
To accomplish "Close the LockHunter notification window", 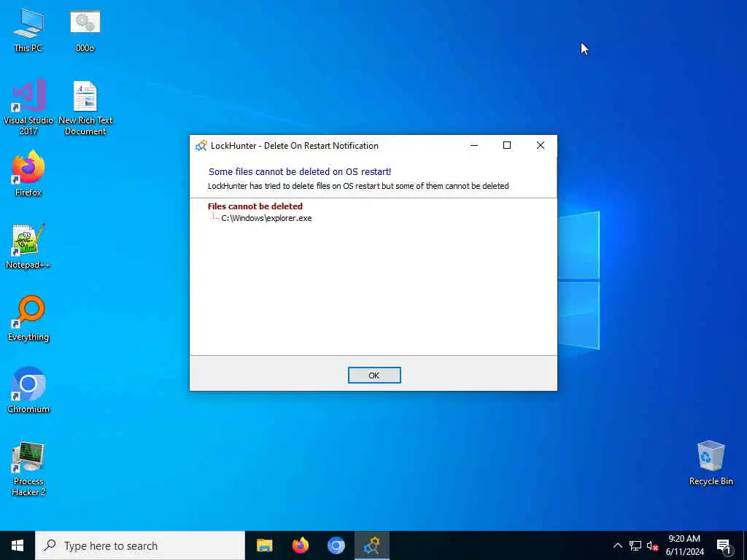I will click(x=541, y=145).
